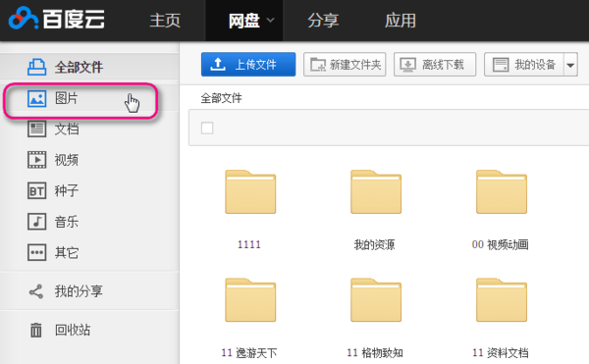The height and width of the screenshot is (364, 589).
Task: Click the 我的资源 folder name
Action: point(375,245)
